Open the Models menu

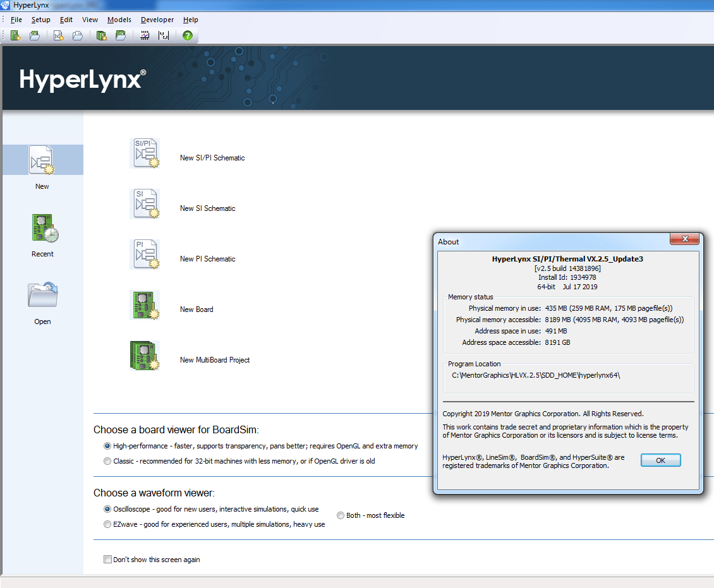[x=119, y=20]
